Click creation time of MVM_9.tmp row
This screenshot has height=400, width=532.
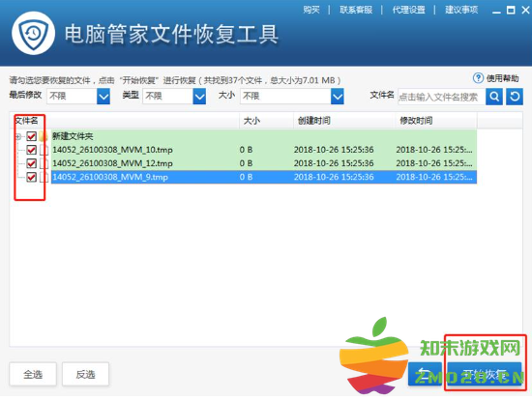[334, 177]
